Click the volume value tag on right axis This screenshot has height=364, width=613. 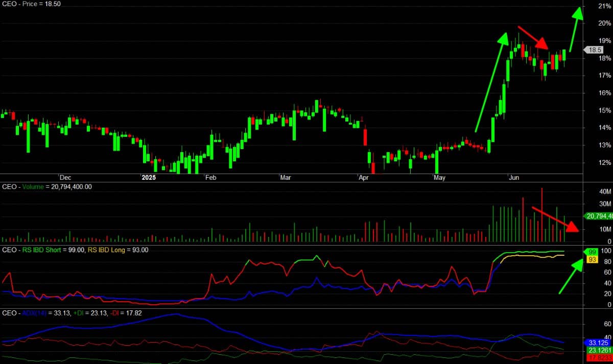point(597,216)
